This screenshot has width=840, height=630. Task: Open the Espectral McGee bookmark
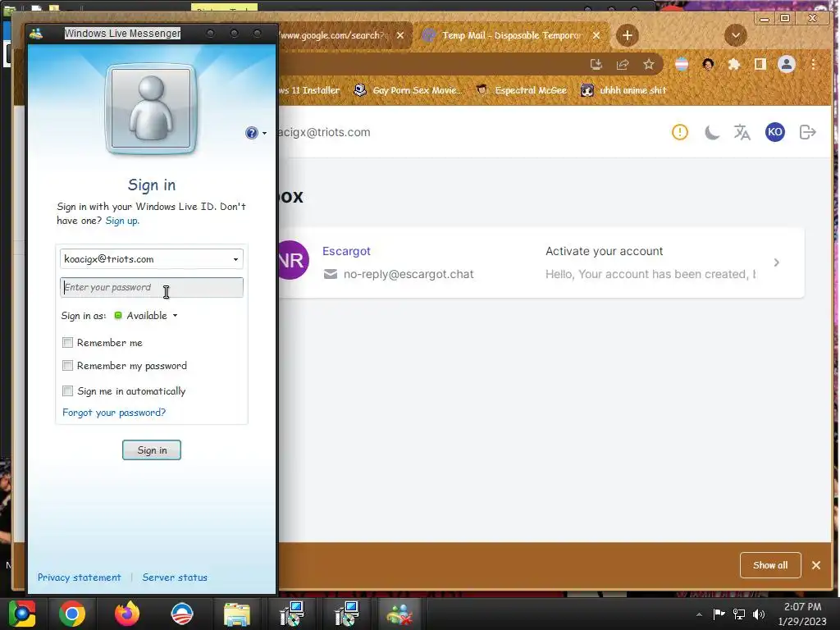[521, 90]
